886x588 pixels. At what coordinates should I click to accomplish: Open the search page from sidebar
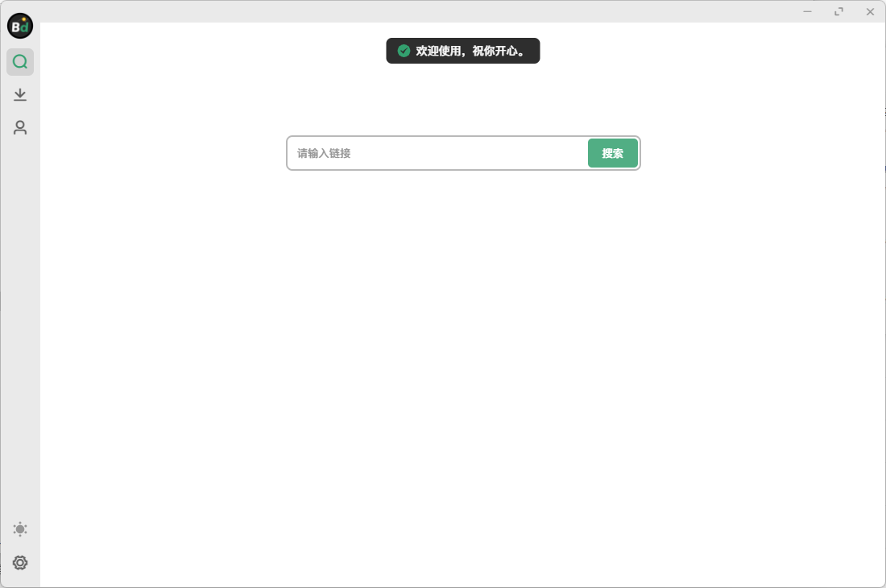pyautogui.click(x=20, y=62)
